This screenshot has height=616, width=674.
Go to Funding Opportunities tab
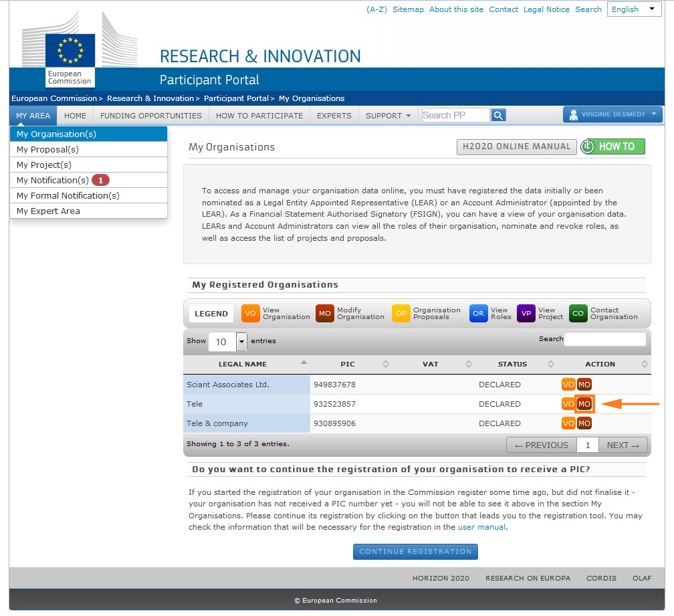(151, 116)
